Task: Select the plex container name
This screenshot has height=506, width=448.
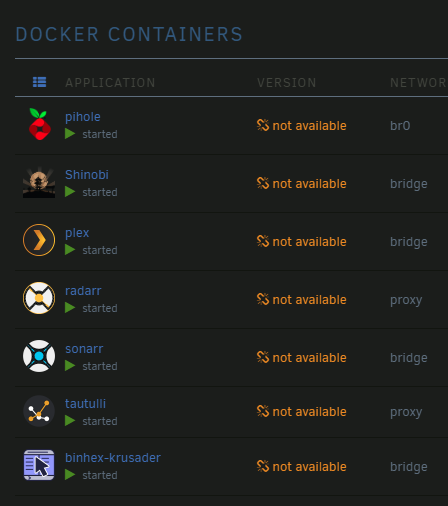Action: tap(77, 233)
